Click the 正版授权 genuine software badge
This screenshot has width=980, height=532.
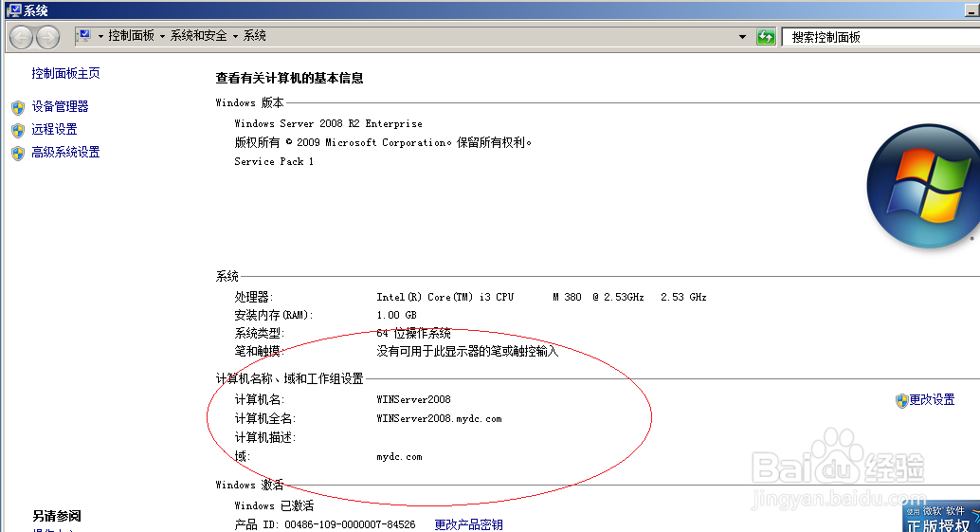[x=941, y=518]
